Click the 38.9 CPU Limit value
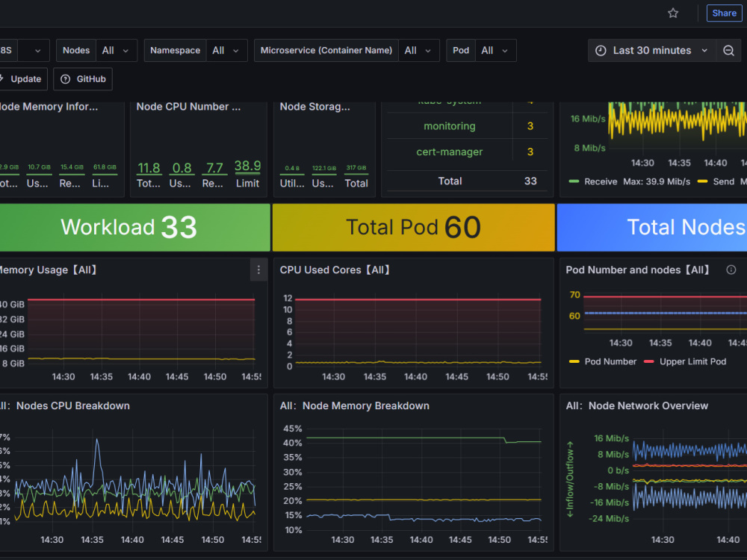The height and width of the screenshot is (560, 747). [x=247, y=166]
